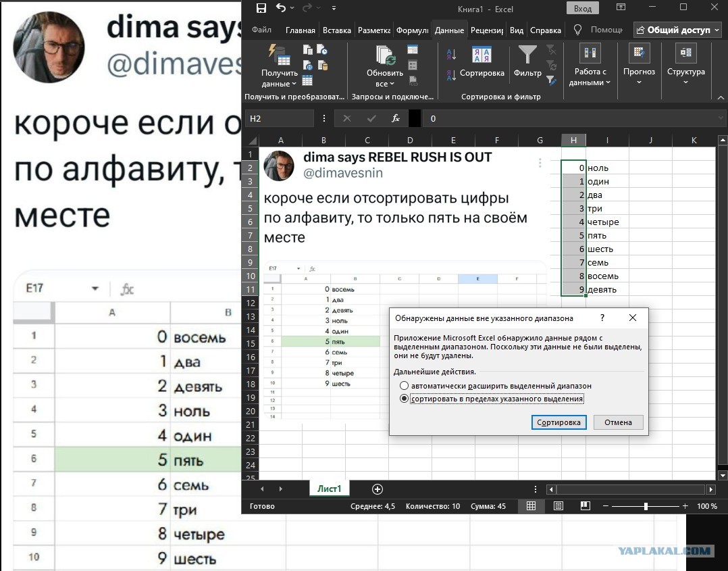Switch to Page Break Preview view
Screen dimensions: 728x571
coord(586,506)
